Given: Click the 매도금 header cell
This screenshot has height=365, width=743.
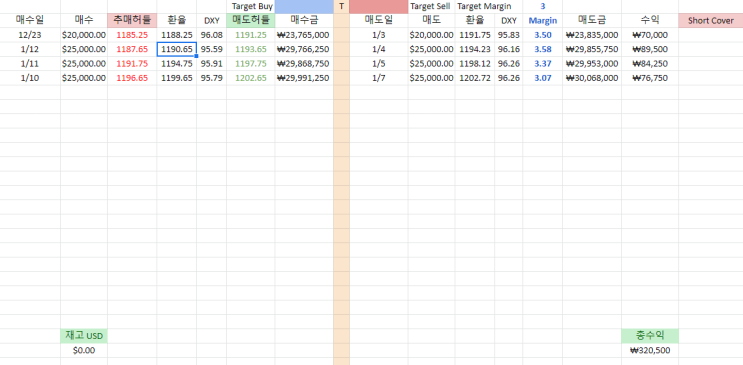Looking at the screenshot, I should click(x=592, y=20).
